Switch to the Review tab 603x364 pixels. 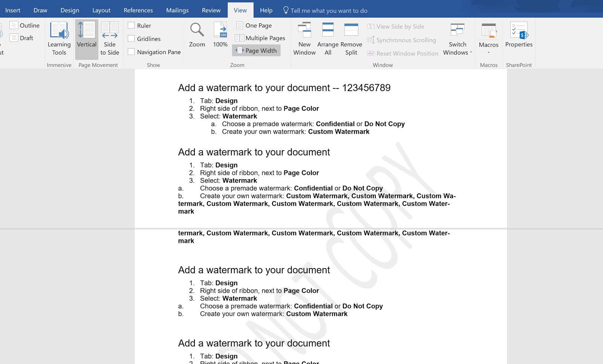[x=211, y=10]
